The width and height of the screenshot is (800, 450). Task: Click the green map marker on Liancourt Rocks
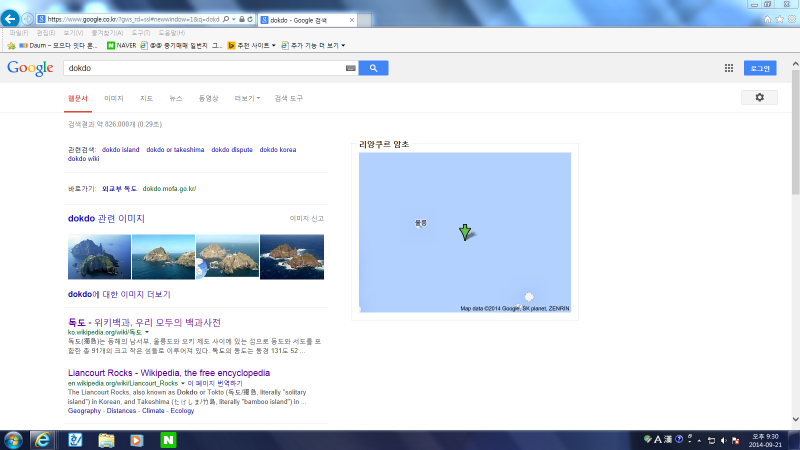(464, 232)
